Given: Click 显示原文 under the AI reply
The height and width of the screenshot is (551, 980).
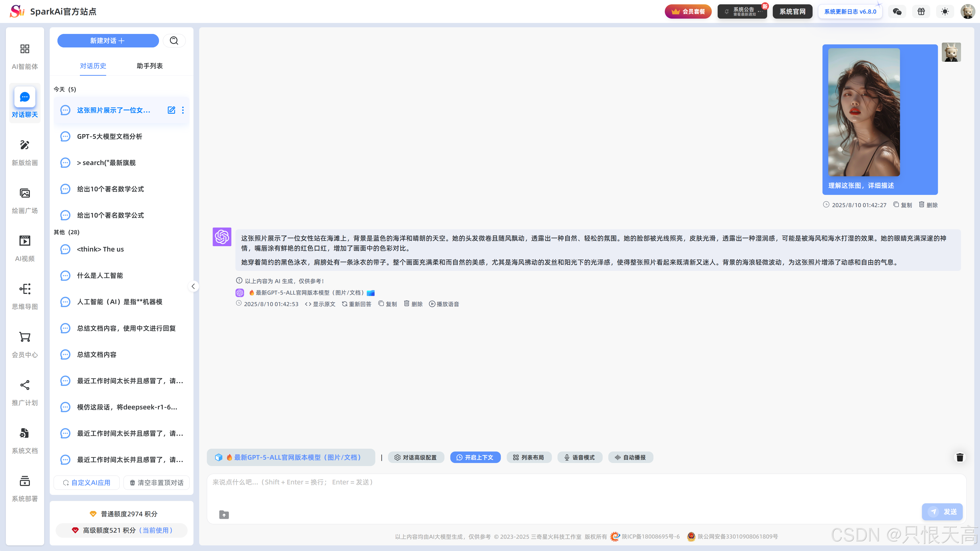Looking at the screenshot, I should 320,304.
